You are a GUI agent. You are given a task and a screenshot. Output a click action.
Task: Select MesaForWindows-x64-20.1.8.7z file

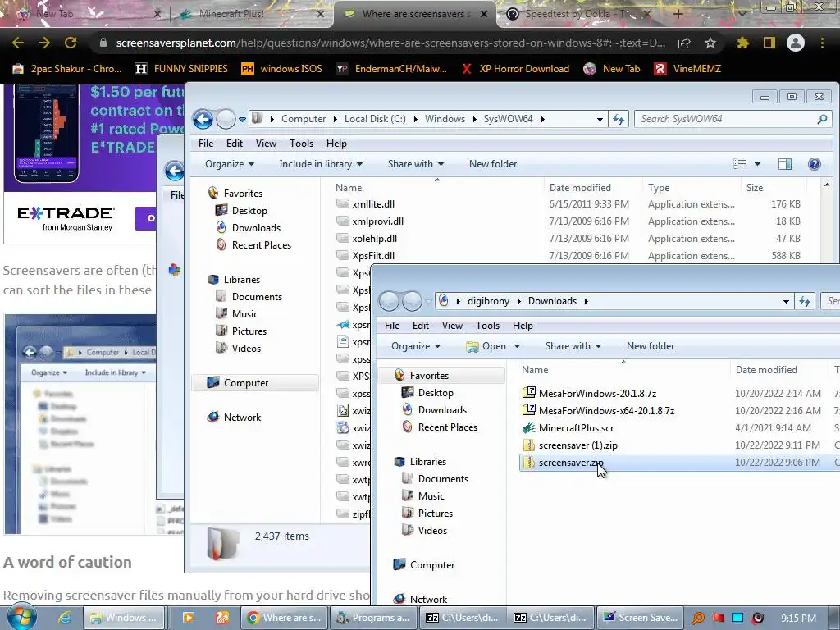tap(598, 411)
